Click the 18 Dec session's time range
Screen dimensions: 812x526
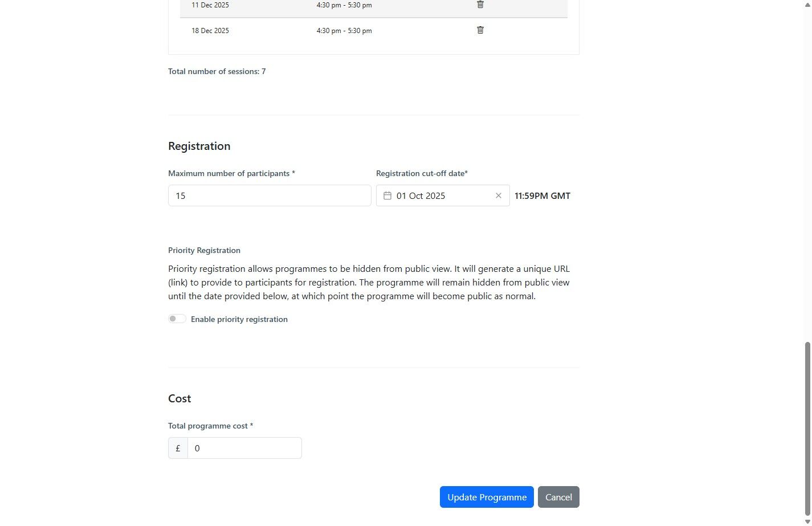tap(344, 31)
